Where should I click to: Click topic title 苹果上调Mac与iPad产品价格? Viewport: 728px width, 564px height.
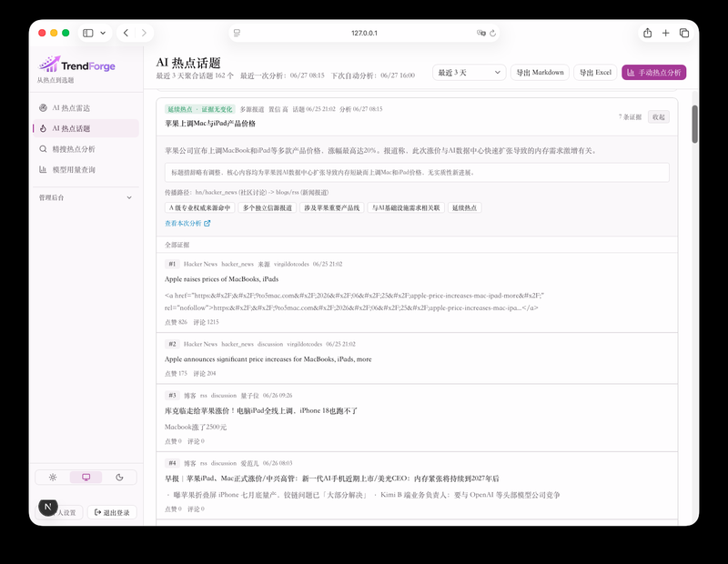click(210, 124)
